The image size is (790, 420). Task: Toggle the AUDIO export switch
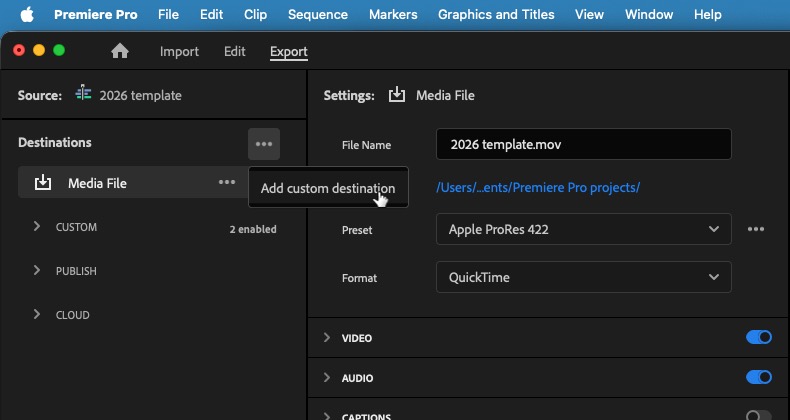[759, 377]
